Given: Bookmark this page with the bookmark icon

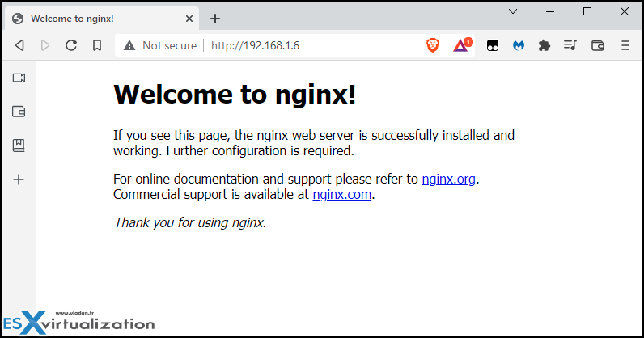Looking at the screenshot, I should 97,45.
